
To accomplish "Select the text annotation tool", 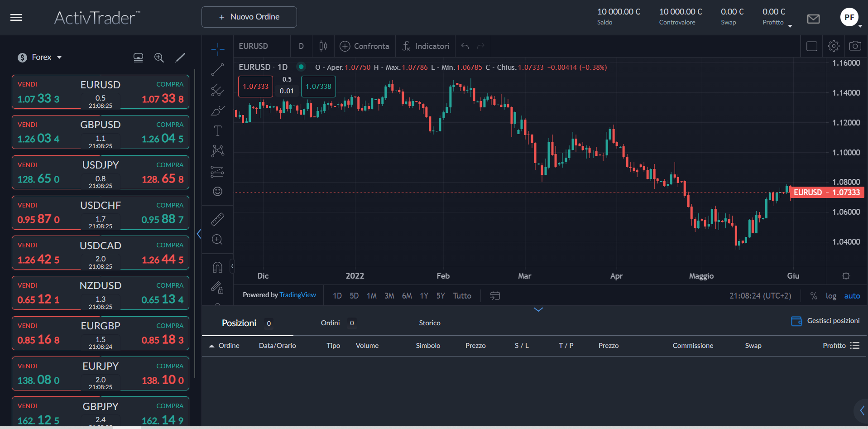I will coord(217,131).
